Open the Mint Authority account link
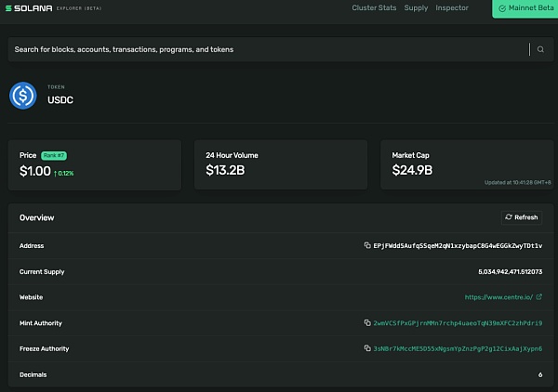558x392 pixels. point(458,323)
